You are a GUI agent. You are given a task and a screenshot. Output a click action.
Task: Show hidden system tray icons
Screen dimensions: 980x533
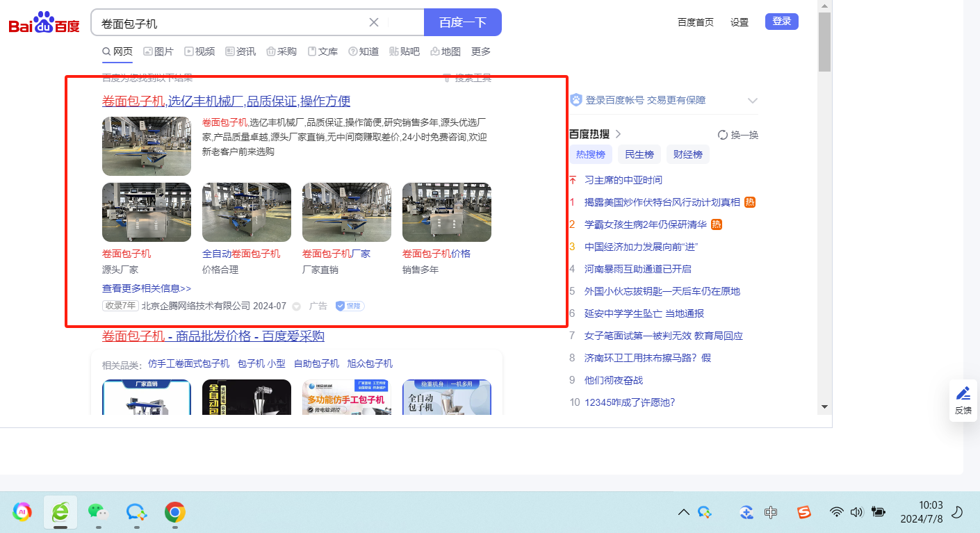pyautogui.click(x=683, y=513)
